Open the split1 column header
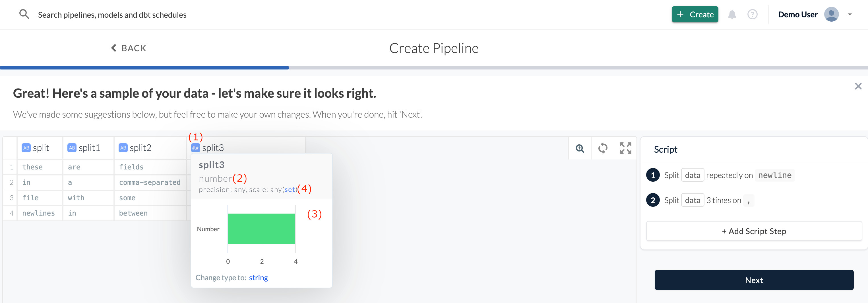 click(89, 148)
